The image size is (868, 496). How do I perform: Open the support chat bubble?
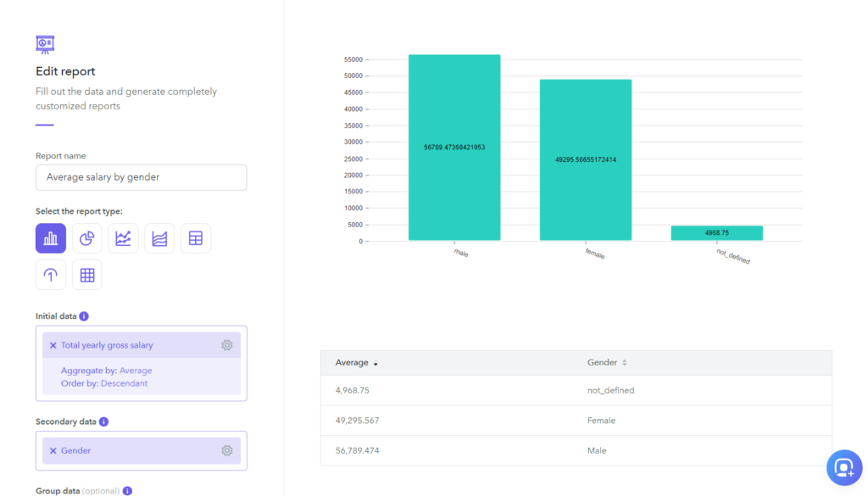point(843,467)
